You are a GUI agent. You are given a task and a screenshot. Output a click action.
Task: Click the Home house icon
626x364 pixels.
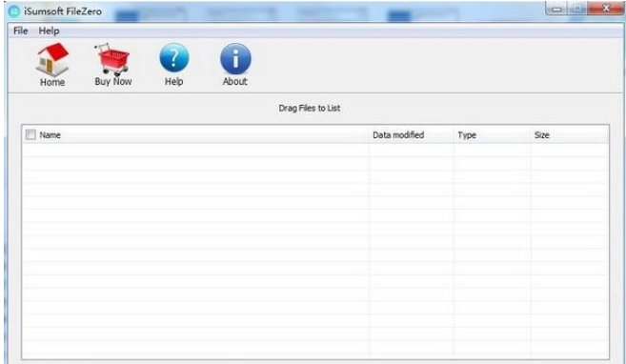click(52, 59)
